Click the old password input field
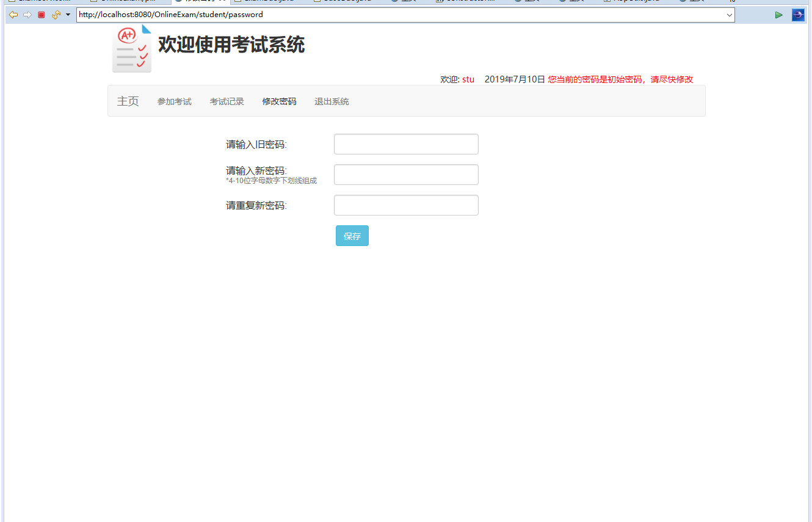The height and width of the screenshot is (522, 812). 405,144
